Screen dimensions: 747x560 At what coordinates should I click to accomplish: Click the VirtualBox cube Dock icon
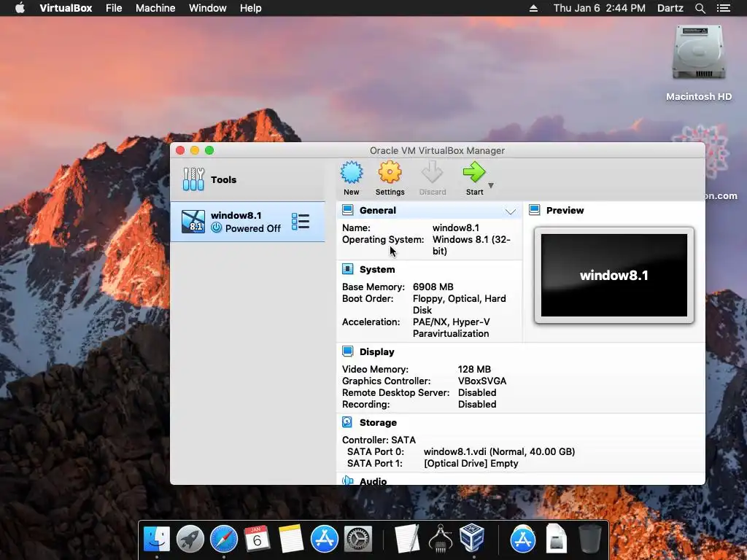472,538
